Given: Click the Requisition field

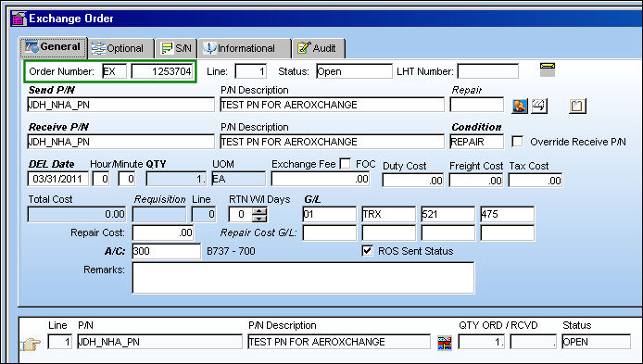Looking at the screenshot, I should pyautogui.click(x=159, y=214).
